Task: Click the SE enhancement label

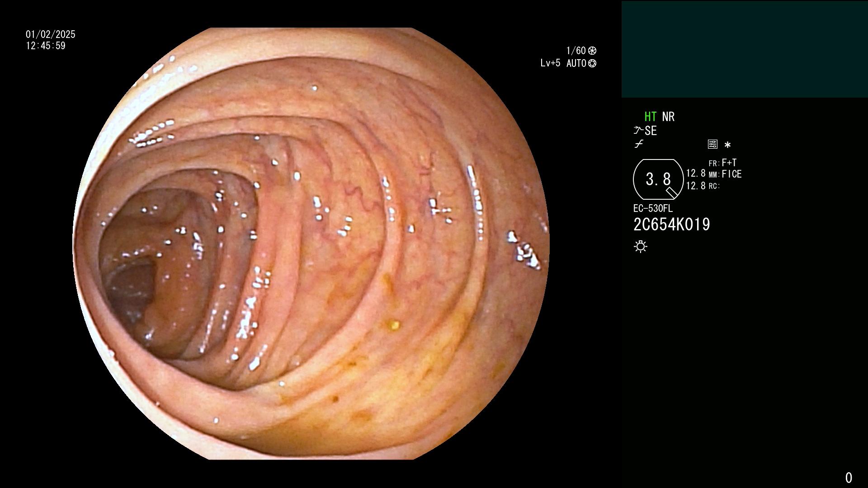Action: tap(651, 131)
